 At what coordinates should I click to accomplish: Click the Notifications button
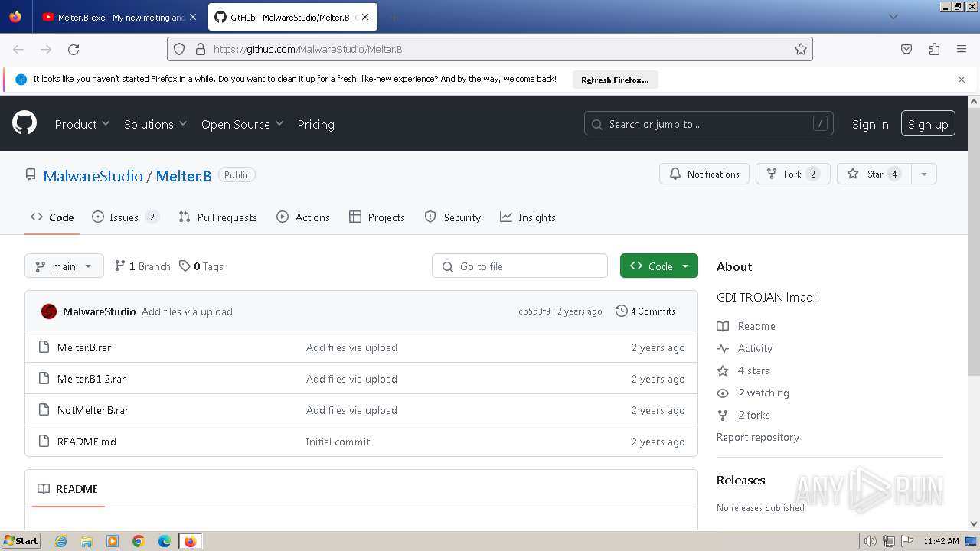tap(704, 174)
